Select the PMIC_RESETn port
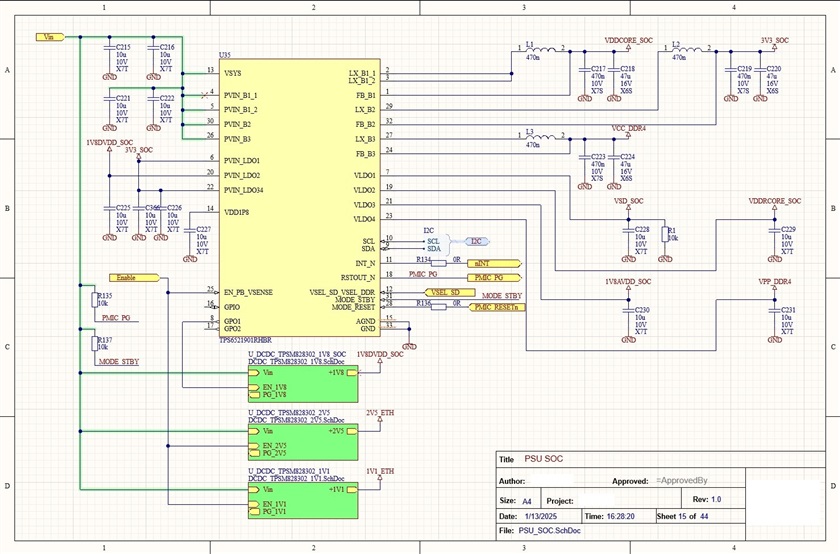840x554 pixels. [x=497, y=307]
